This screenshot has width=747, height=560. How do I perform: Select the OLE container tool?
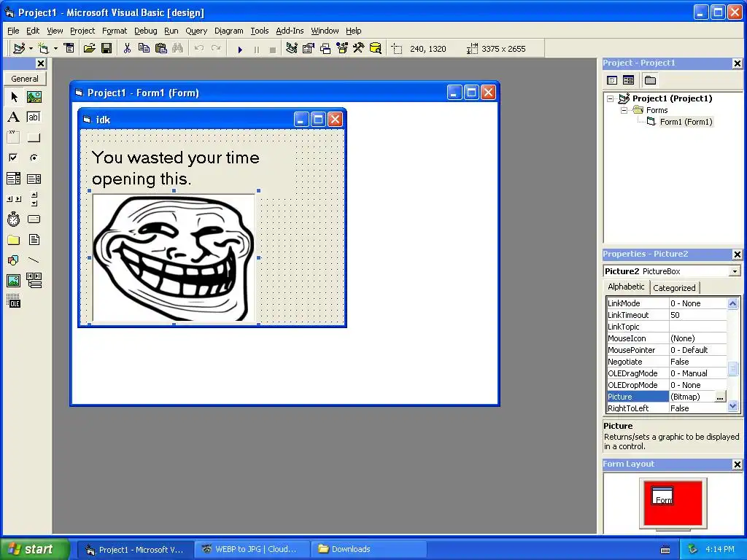point(14,301)
